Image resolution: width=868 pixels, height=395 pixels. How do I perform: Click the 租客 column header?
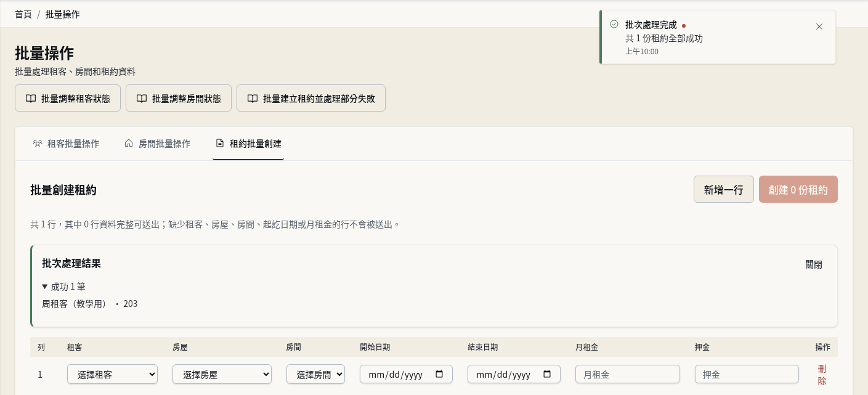tap(75, 347)
